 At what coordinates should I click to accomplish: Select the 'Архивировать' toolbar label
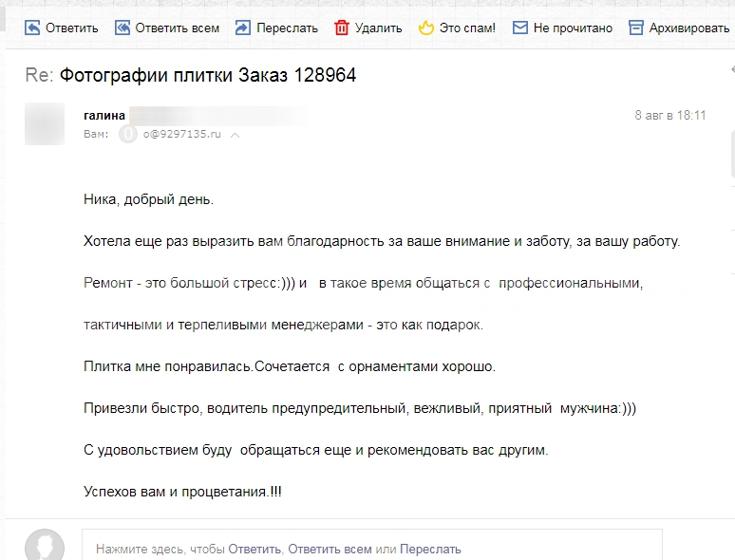coord(689,28)
